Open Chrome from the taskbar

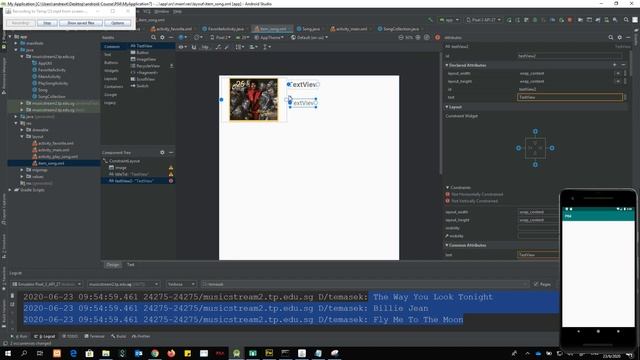click(x=155, y=353)
